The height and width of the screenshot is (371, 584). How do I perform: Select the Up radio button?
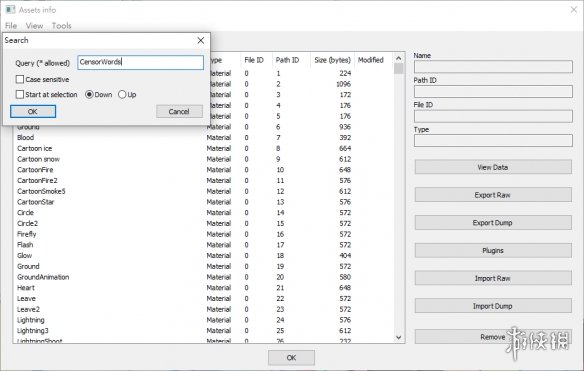(122, 95)
